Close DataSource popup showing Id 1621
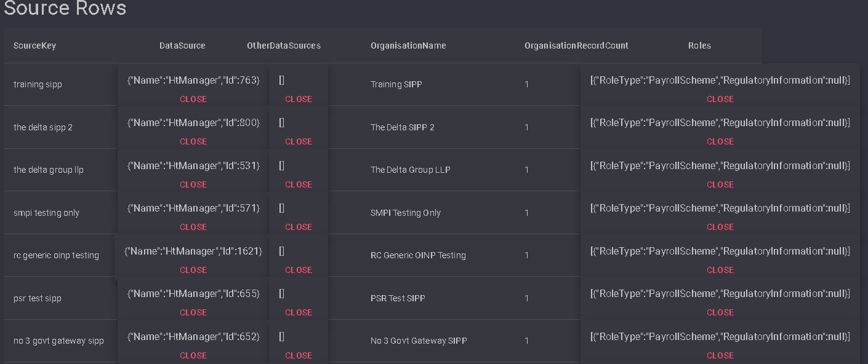This screenshot has width=868, height=364. pos(193,270)
